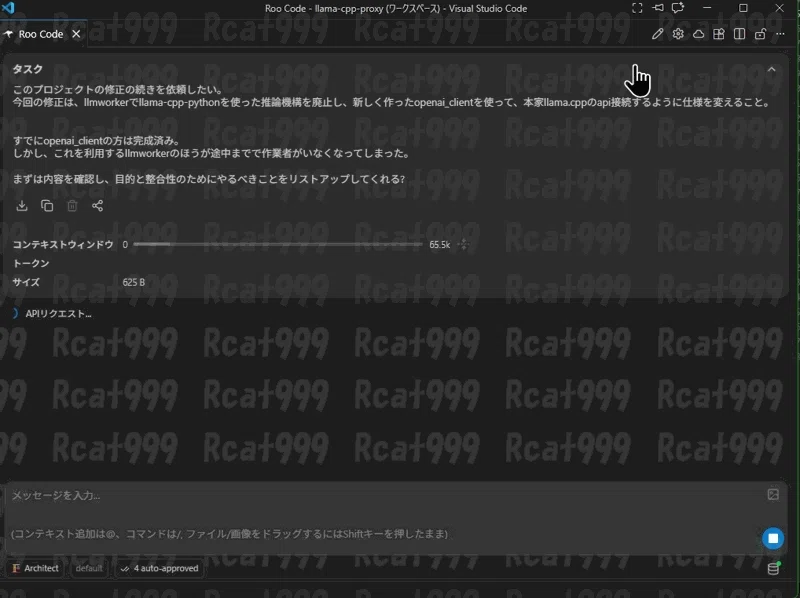Open the Architect mode selector
The height and width of the screenshot is (598, 800).
[x=36, y=568]
